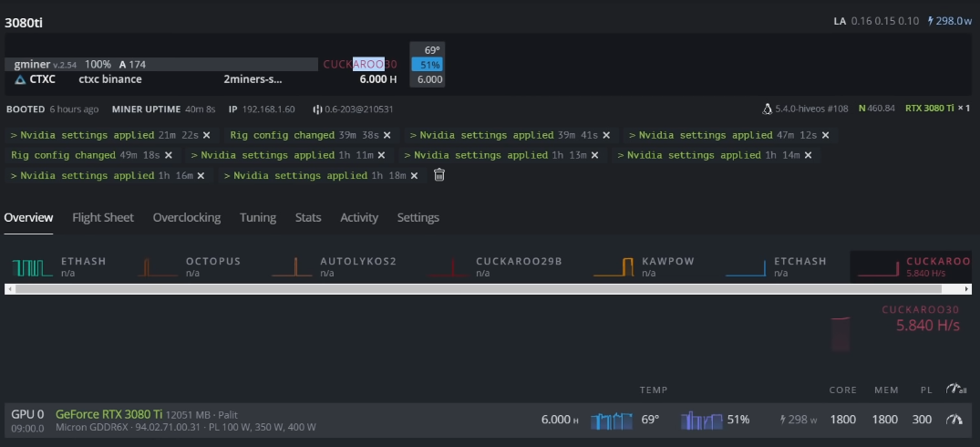980x447 pixels.
Task: Close 'Nvidia settings applied 1h 16m' message
Action: (x=201, y=176)
